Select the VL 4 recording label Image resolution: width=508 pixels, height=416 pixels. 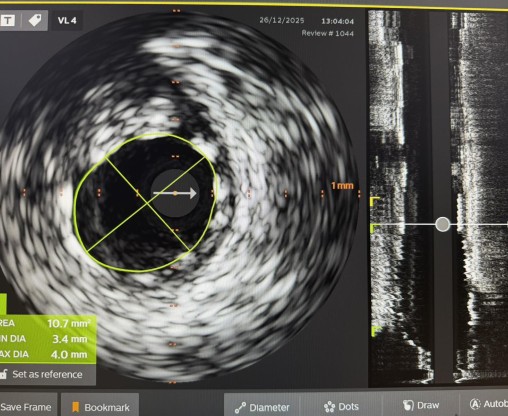[67, 21]
